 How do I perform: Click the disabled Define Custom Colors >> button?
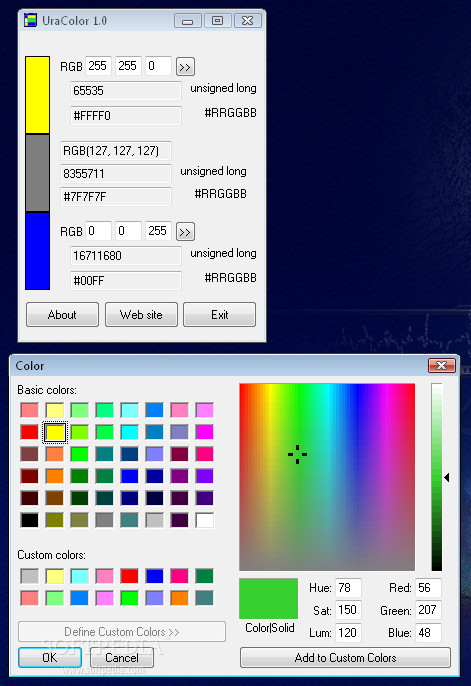[x=122, y=632]
